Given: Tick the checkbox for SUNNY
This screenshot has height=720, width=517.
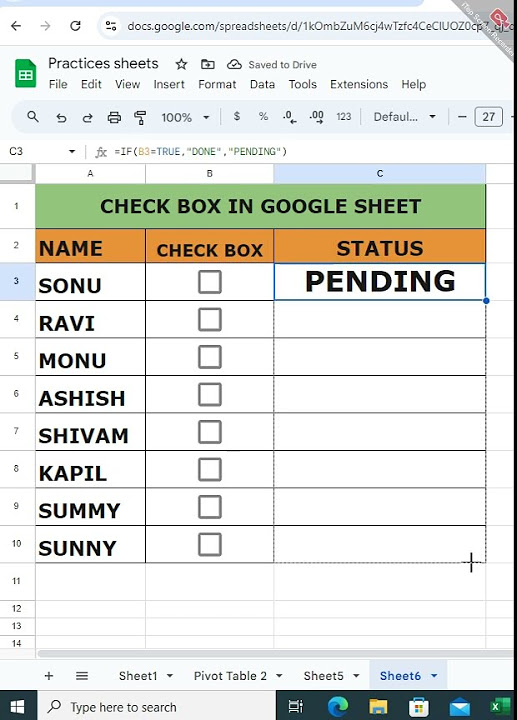Looking at the screenshot, I should point(210,545).
